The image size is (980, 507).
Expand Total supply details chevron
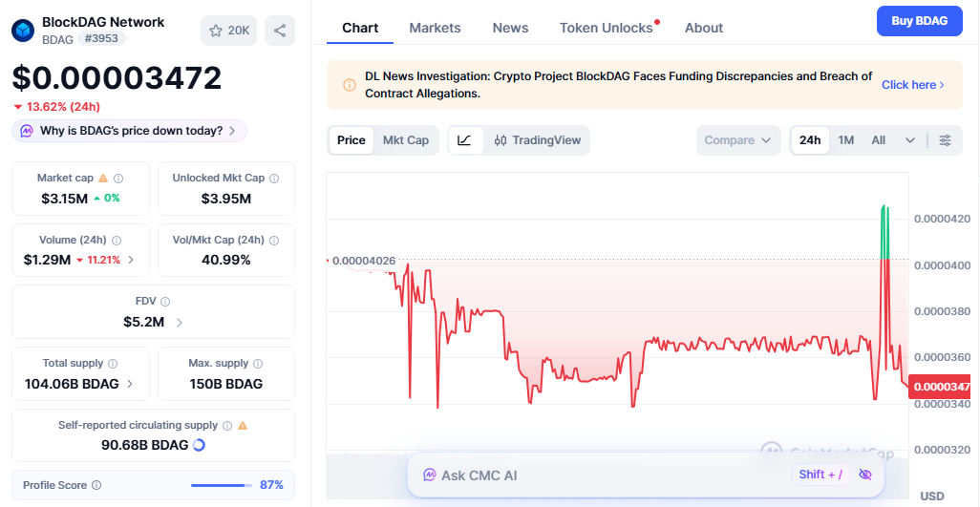click(x=130, y=384)
